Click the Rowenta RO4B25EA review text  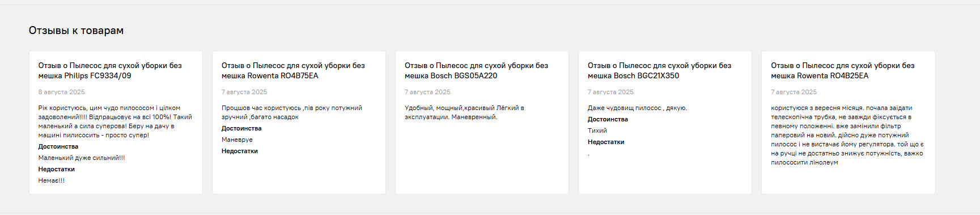click(x=847, y=135)
